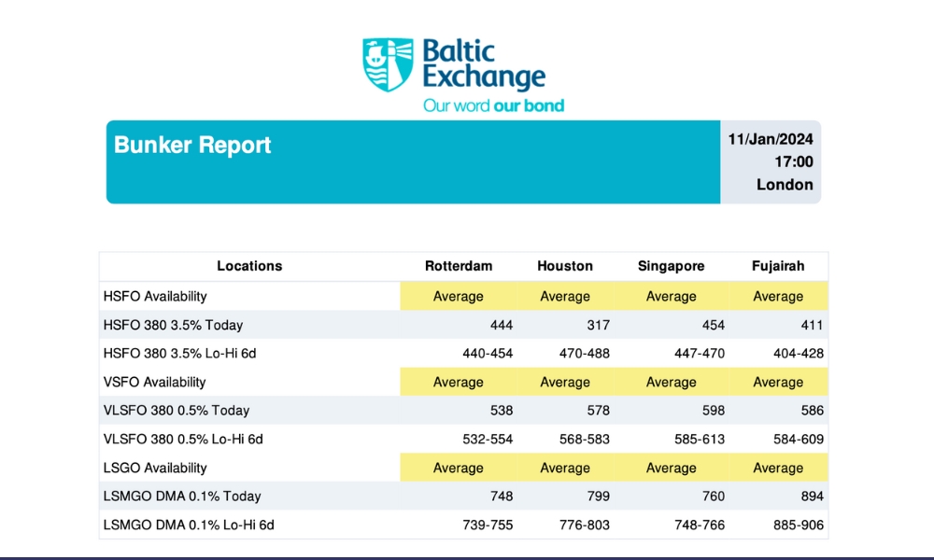Viewport: 934px width, 560px height.
Task: Select Fujairah LSMGO today price 894
Action: coord(811,497)
